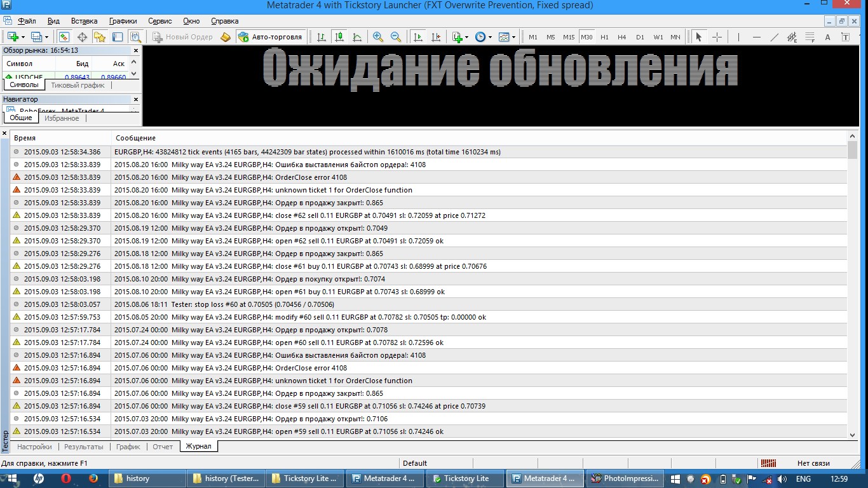Switch timeframe to H4
Screen dimensions: 868x488
tap(622, 37)
